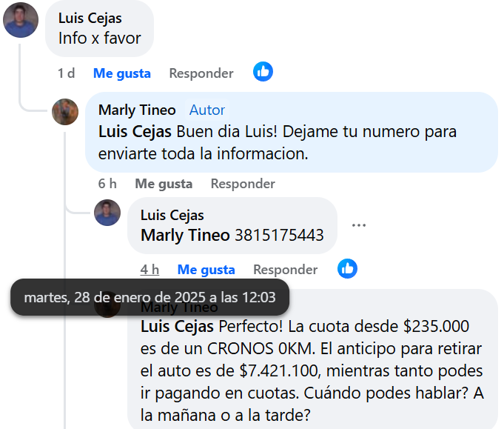This screenshot has width=504, height=429.
Task: Click the '6 h' timestamp under Marly's reply
Action: 107,184
